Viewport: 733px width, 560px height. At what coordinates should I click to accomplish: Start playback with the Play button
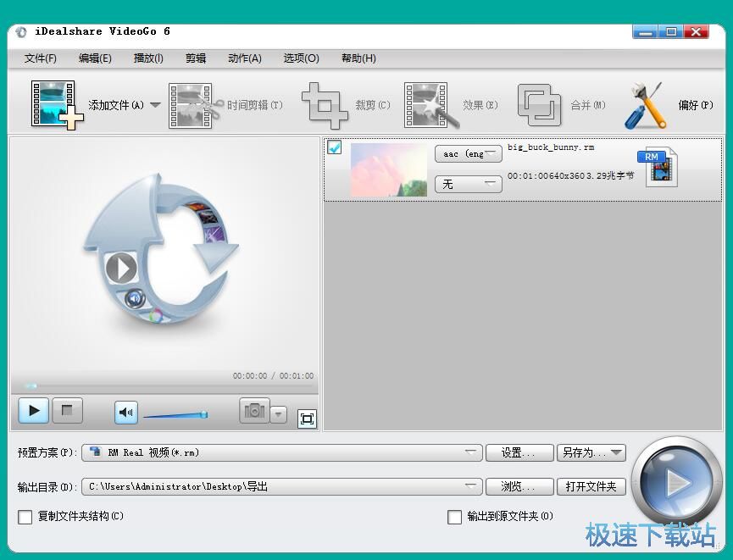33,410
